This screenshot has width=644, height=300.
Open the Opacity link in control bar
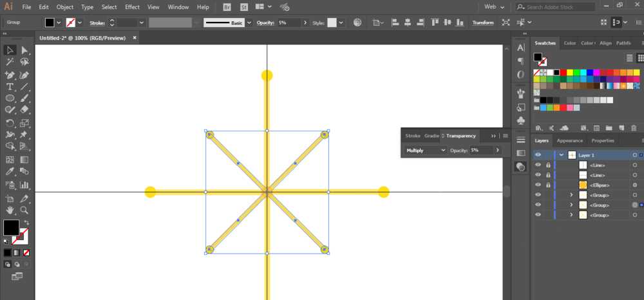pos(265,23)
